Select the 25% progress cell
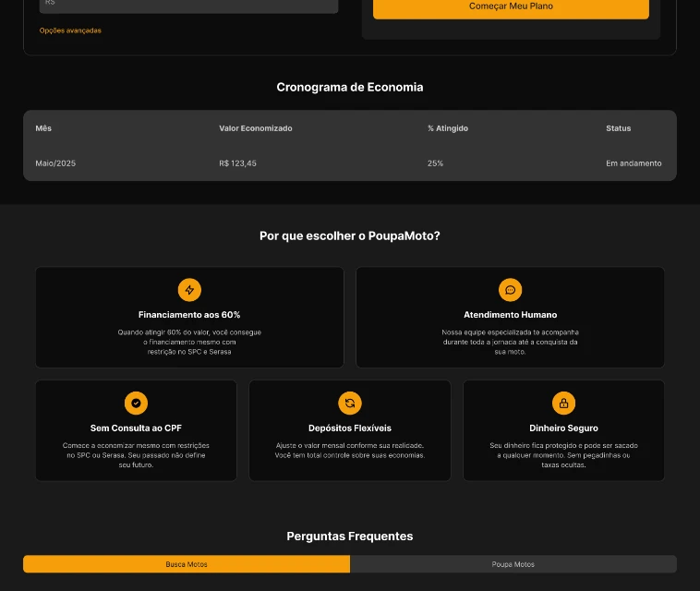Viewport: 700px width, 591px height. click(435, 163)
